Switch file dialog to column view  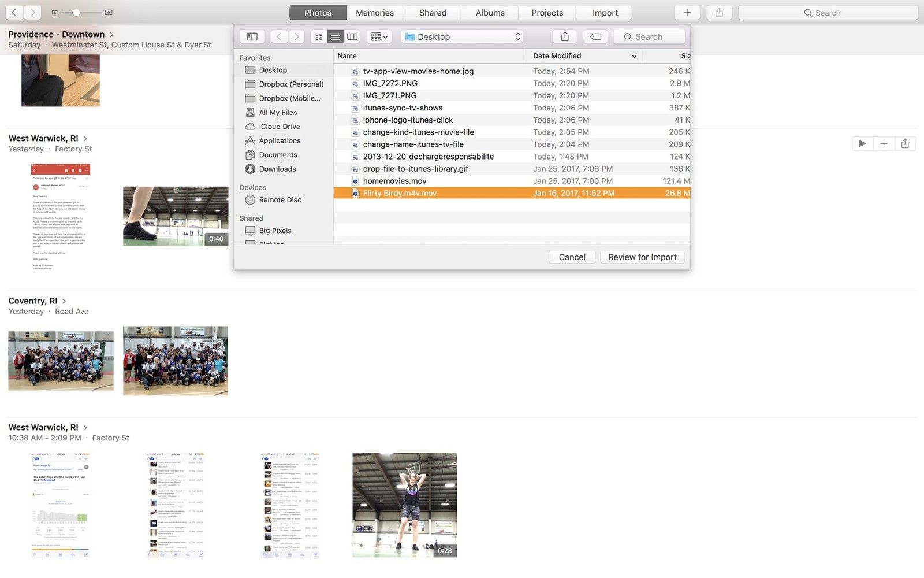[x=352, y=36]
